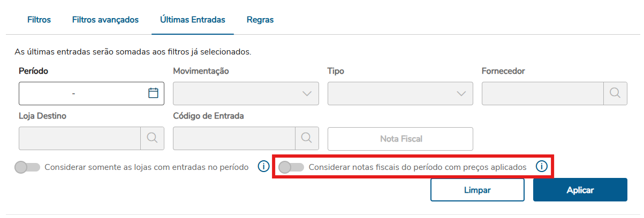Click the Aplicar button
The image size is (644, 218).
point(580,190)
